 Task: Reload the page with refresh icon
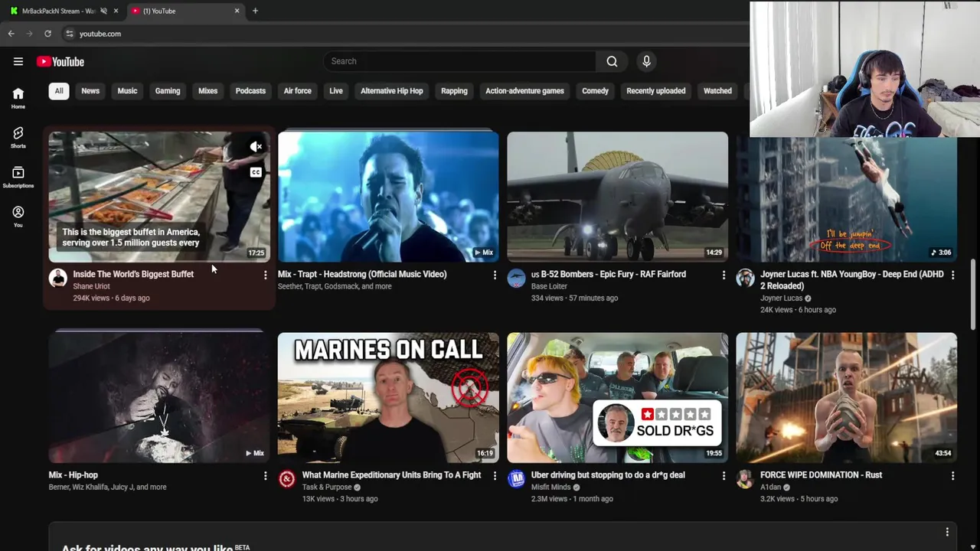(47, 34)
